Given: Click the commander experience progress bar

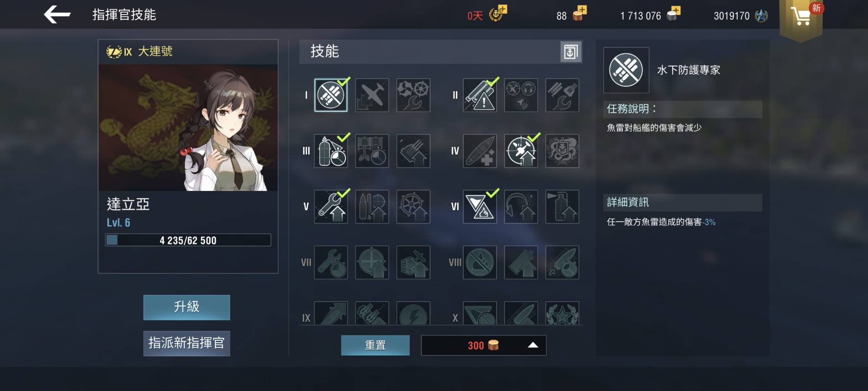Looking at the screenshot, I should (x=188, y=240).
